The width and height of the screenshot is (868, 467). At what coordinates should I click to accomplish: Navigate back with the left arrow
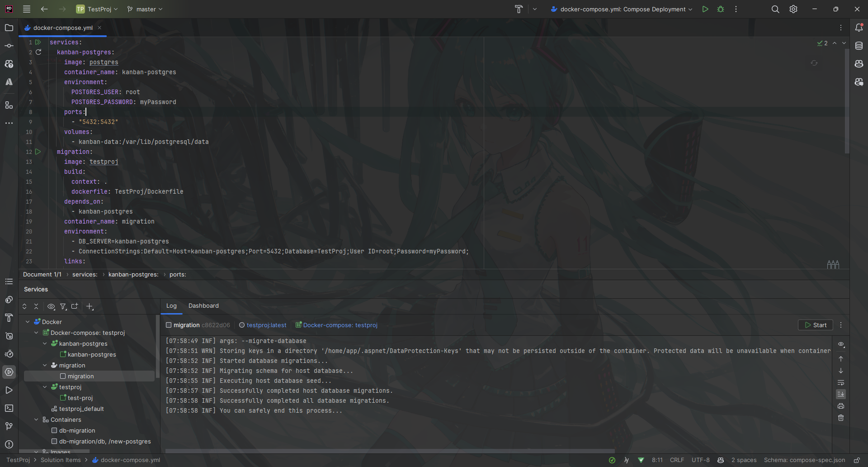tap(44, 9)
